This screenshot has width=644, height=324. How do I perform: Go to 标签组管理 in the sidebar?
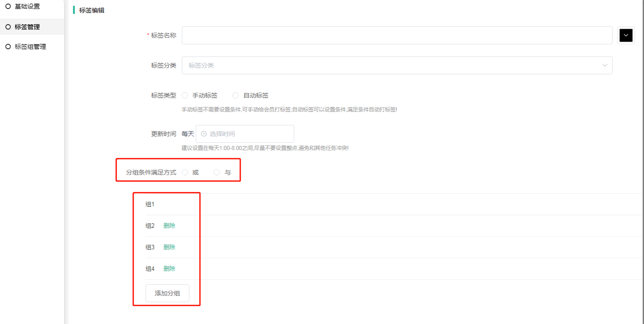pos(30,47)
